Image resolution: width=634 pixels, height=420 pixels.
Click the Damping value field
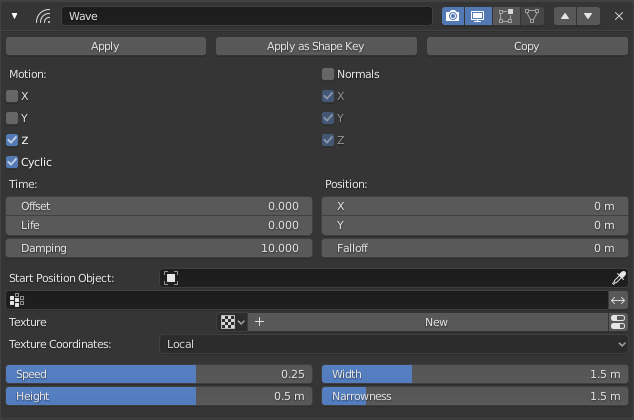159,248
